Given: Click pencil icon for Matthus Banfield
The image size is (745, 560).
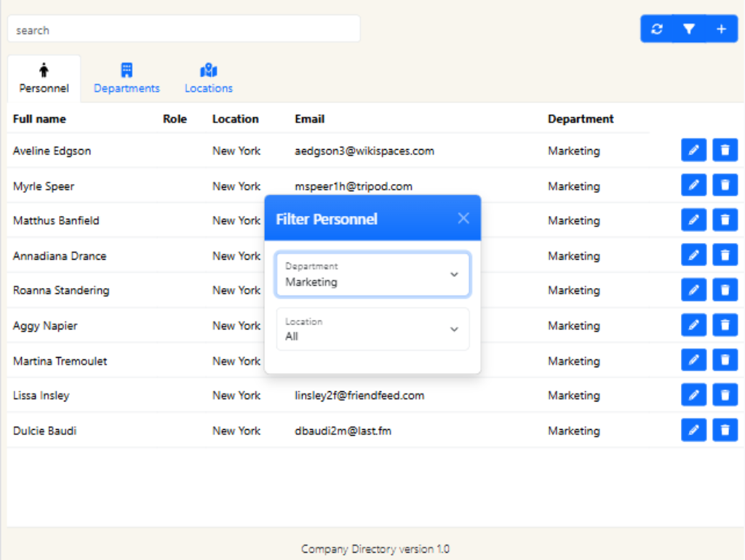Looking at the screenshot, I should click(x=693, y=220).
